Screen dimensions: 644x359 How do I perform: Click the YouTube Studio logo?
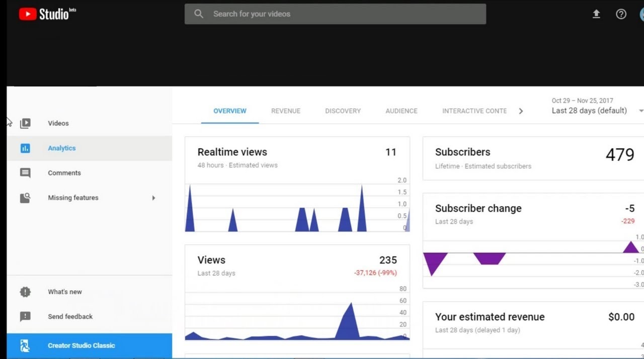point(47,14)
